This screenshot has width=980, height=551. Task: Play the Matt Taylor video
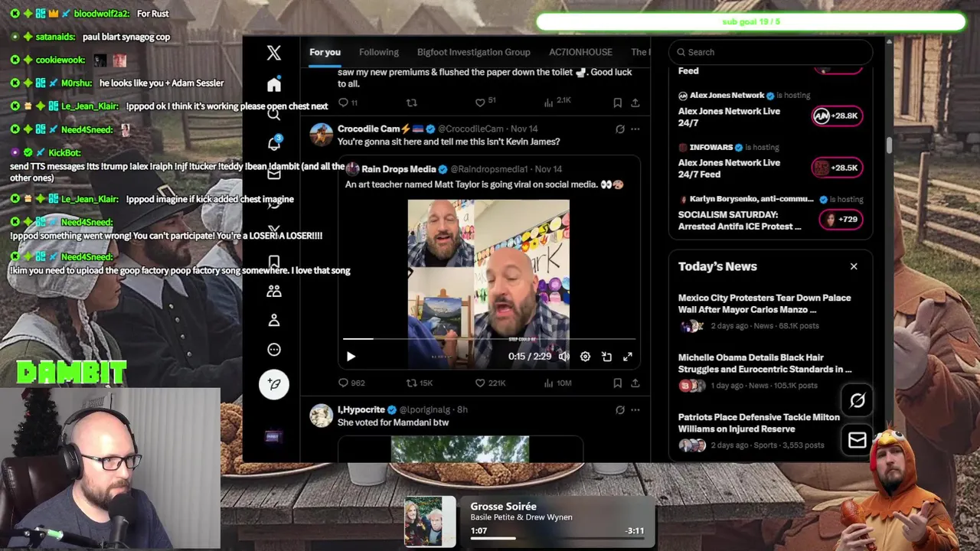(x=351, y=357)
